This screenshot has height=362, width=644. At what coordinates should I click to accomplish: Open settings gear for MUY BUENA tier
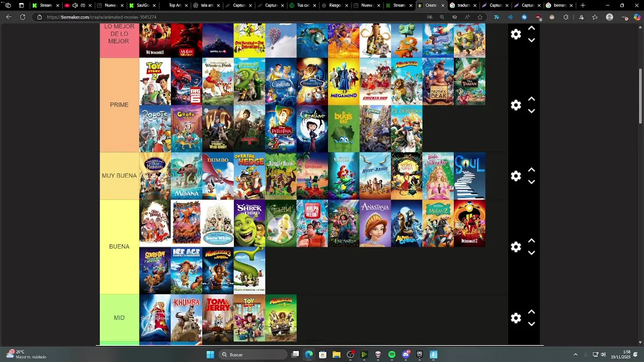[x=516, y=176]
